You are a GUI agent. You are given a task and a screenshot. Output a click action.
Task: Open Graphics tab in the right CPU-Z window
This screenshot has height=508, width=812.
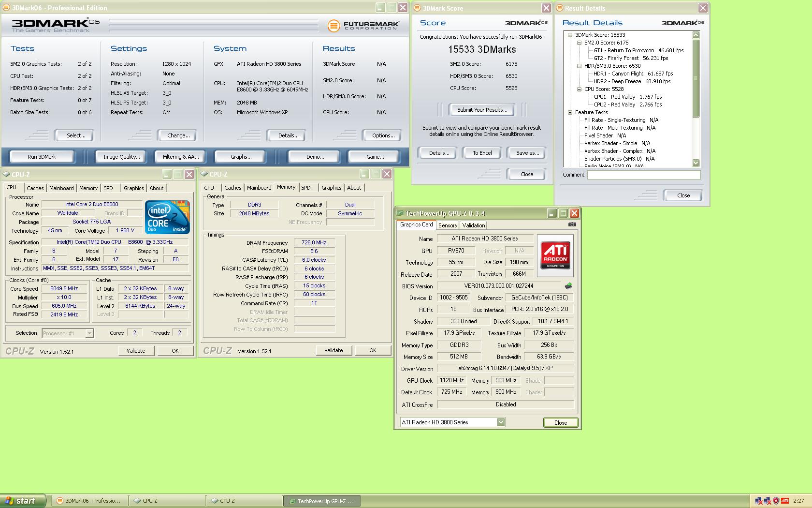[331, 188]
